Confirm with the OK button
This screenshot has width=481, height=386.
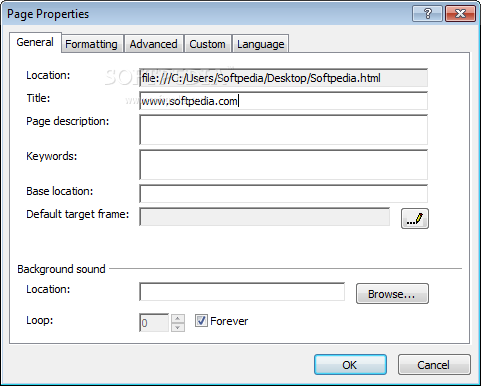(x=350, y=365)
